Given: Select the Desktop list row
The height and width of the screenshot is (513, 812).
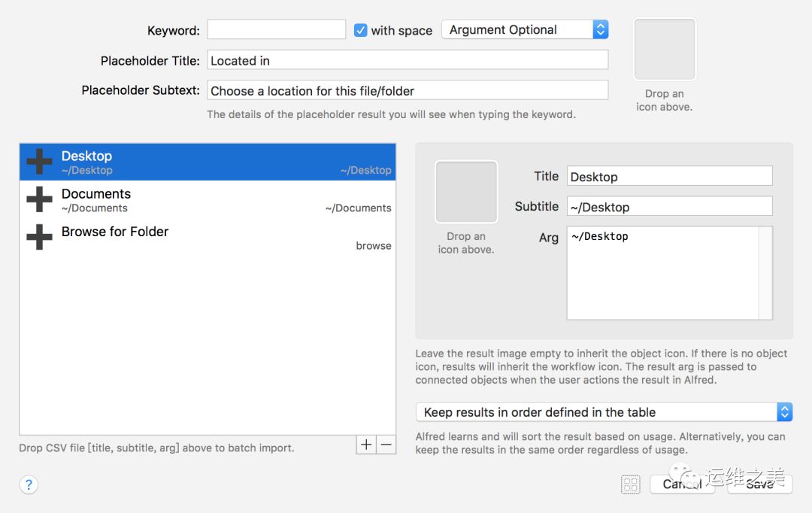Looking at the screenshot, I should click(208, 162).
